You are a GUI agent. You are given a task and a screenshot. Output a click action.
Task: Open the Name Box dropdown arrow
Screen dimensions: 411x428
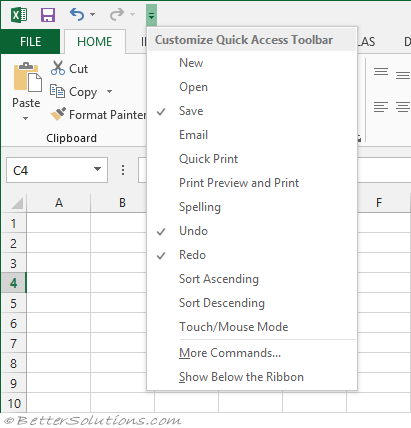click(97, 169)
